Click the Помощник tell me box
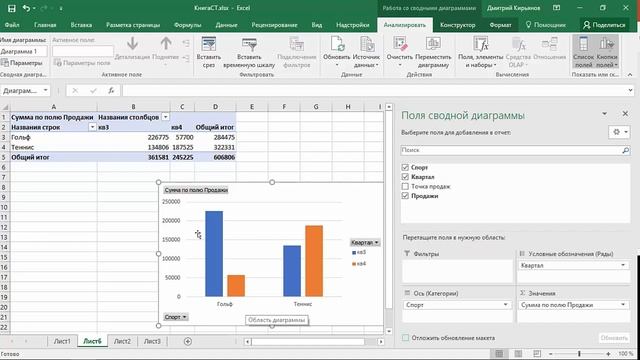This screenshot has height=360, width=640. (x=546, y=25)
